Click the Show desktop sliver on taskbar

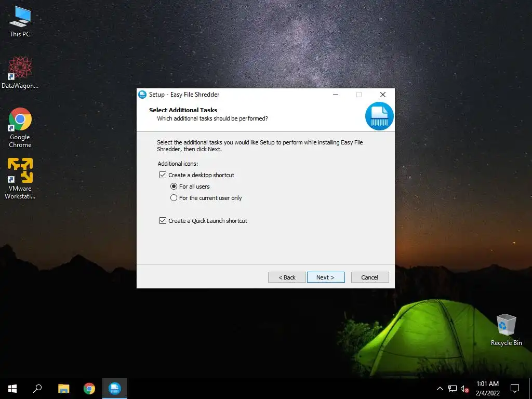tap(530, 389)
